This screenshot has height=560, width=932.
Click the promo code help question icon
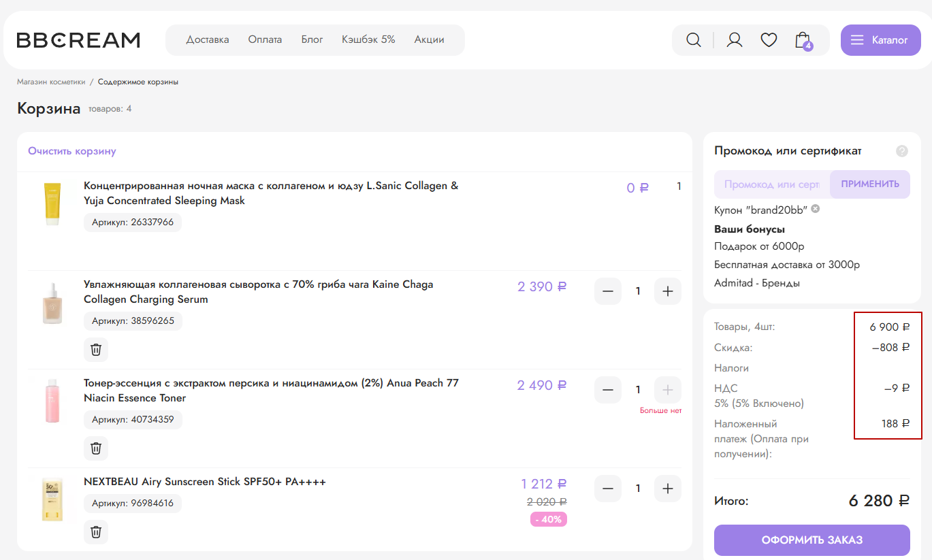point(902,151)
